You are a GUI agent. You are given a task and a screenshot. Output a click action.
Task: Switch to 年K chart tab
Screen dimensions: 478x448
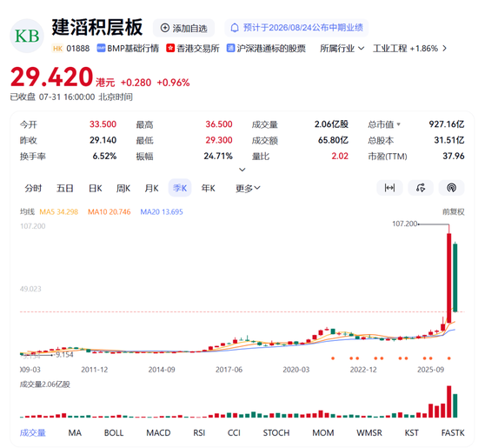click(209, 188)
